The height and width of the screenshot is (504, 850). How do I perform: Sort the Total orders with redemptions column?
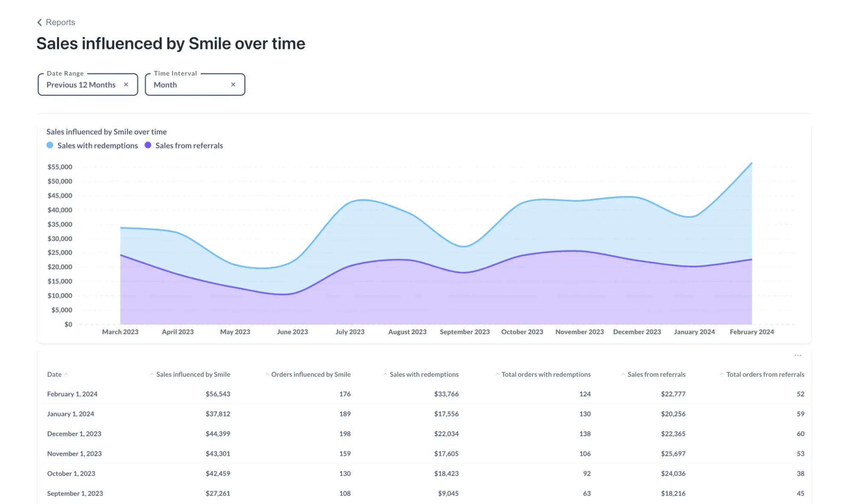coord(497,374)
